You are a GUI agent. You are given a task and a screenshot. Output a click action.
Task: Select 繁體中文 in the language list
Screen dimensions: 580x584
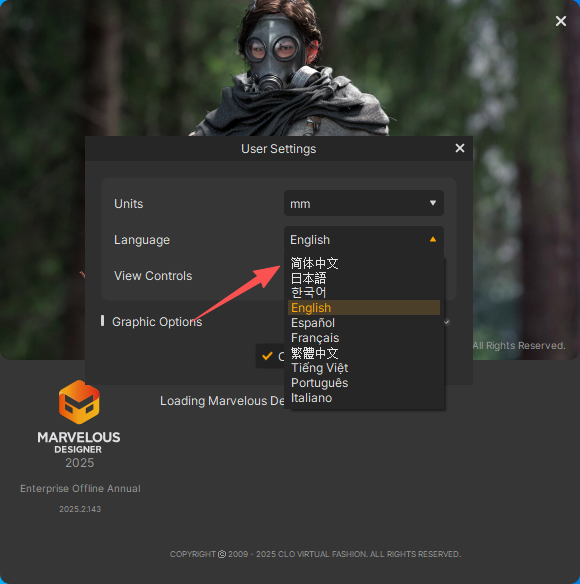pos(364,353)
